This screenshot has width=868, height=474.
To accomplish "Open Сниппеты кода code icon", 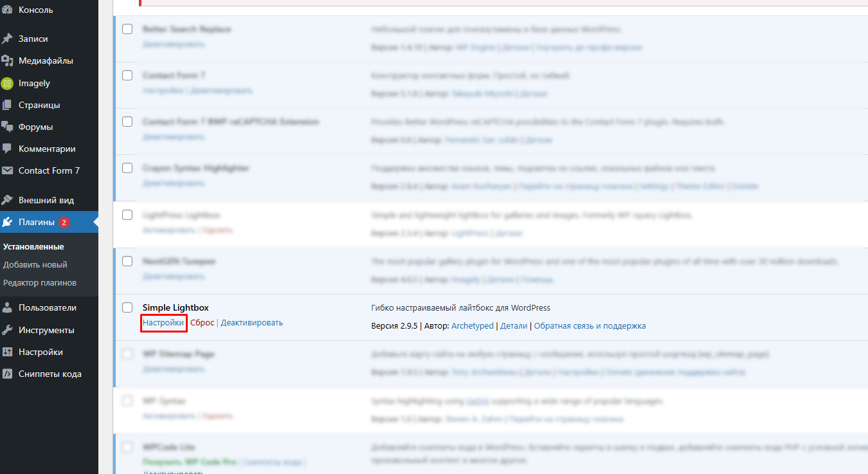I will point(8,374).
